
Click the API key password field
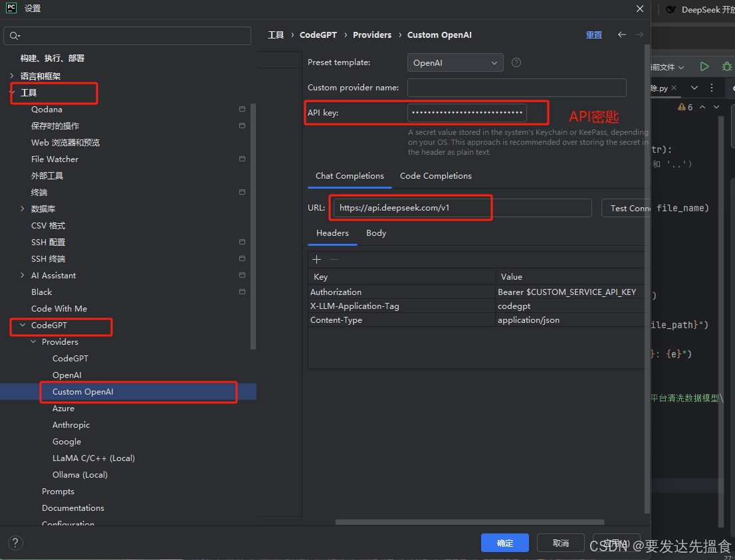467,112
